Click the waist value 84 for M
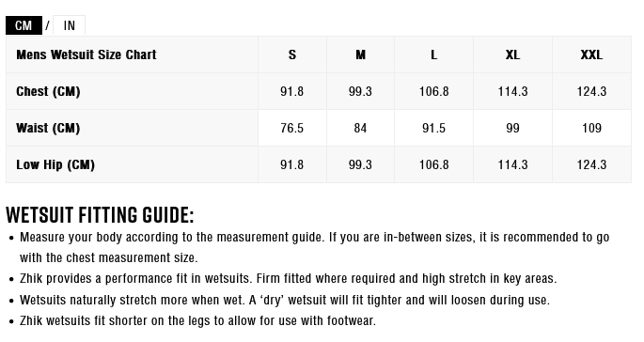 pyautogui.click(x=360, y=128)
